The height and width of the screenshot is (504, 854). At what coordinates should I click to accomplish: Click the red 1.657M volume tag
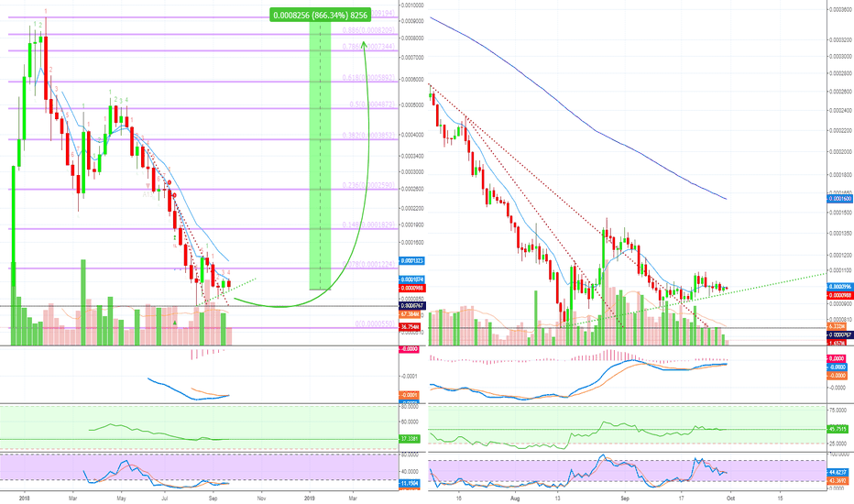837,344
